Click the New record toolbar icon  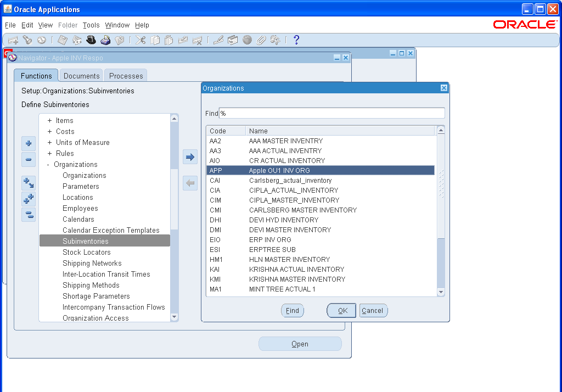[x=13, y=40]
